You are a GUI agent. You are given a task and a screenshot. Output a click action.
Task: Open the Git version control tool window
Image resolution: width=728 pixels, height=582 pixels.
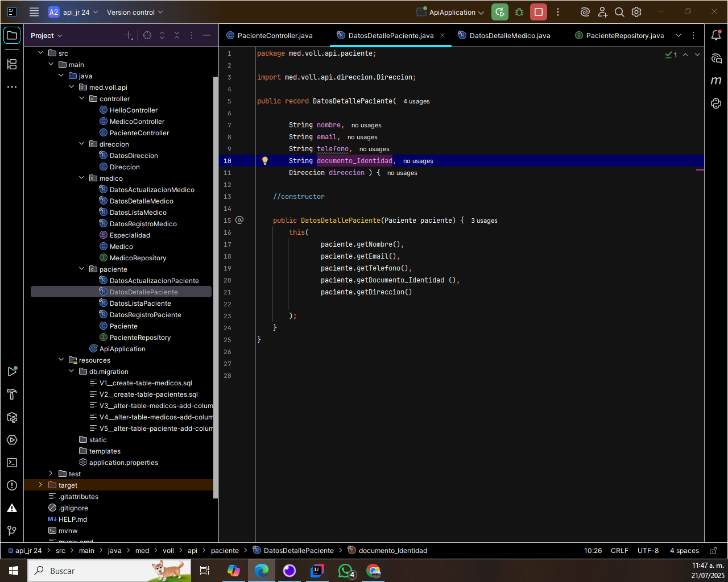click(12, 531)
